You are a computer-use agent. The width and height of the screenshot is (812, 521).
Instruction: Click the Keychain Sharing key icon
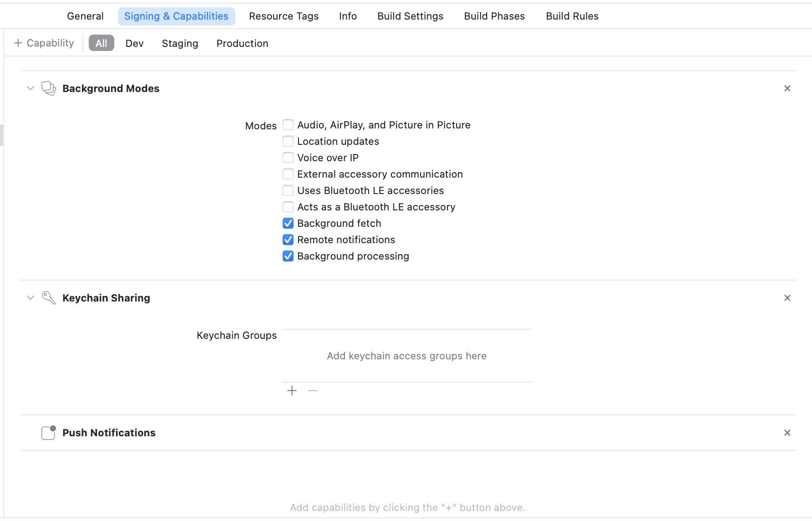[48, 298]
